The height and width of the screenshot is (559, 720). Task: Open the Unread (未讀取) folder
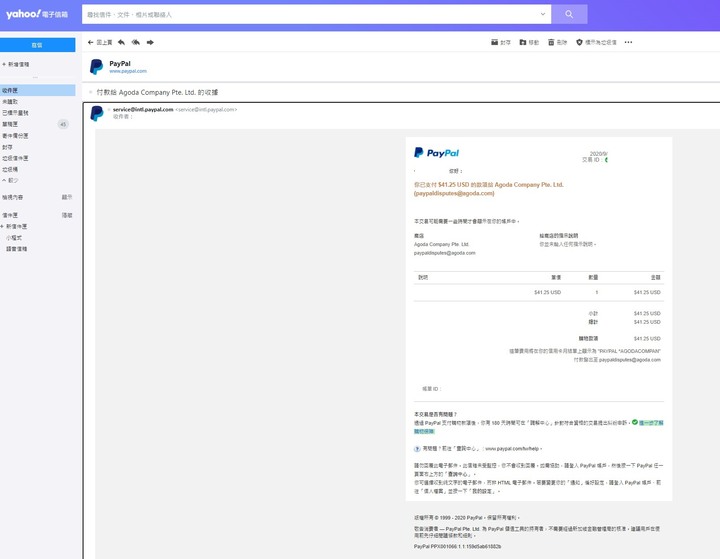[10, 102]
